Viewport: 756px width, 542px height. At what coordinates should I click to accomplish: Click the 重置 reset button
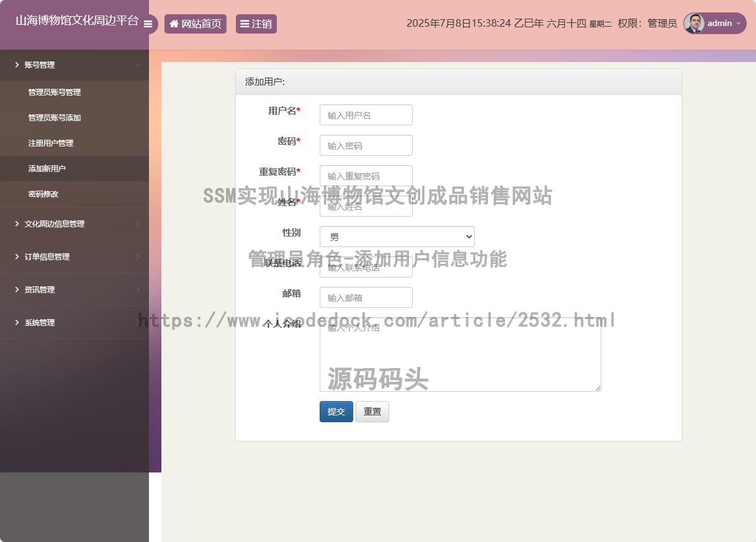click(x=372, y=412)
